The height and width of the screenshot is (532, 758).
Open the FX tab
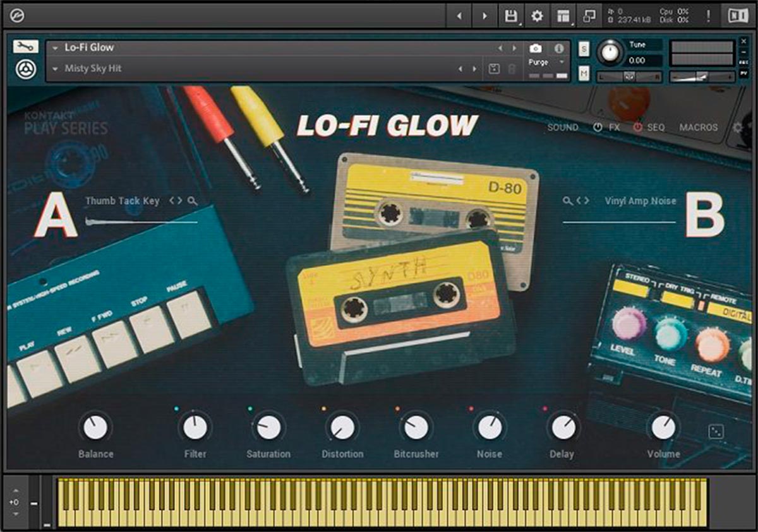pos(615,127)
